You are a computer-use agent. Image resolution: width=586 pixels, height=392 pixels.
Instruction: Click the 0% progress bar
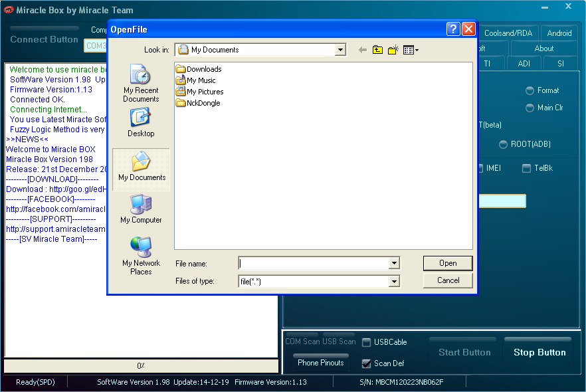(x=141, y=366)
